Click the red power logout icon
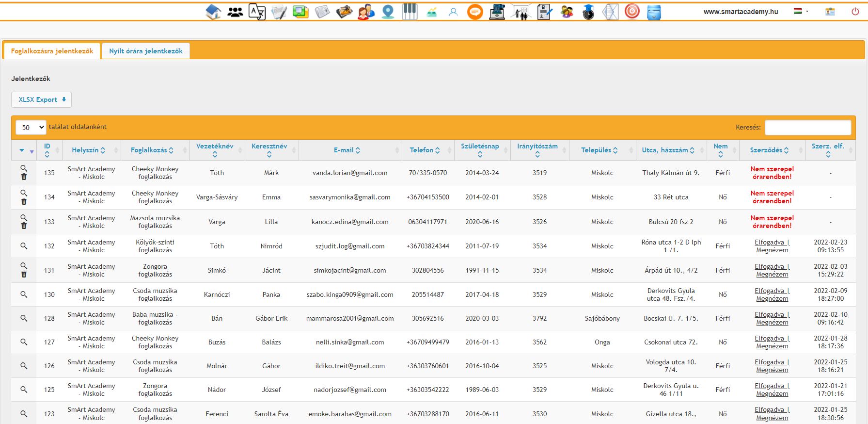This screenshot has height=424, width=868. pyautogui.click(x=855, y=12)
